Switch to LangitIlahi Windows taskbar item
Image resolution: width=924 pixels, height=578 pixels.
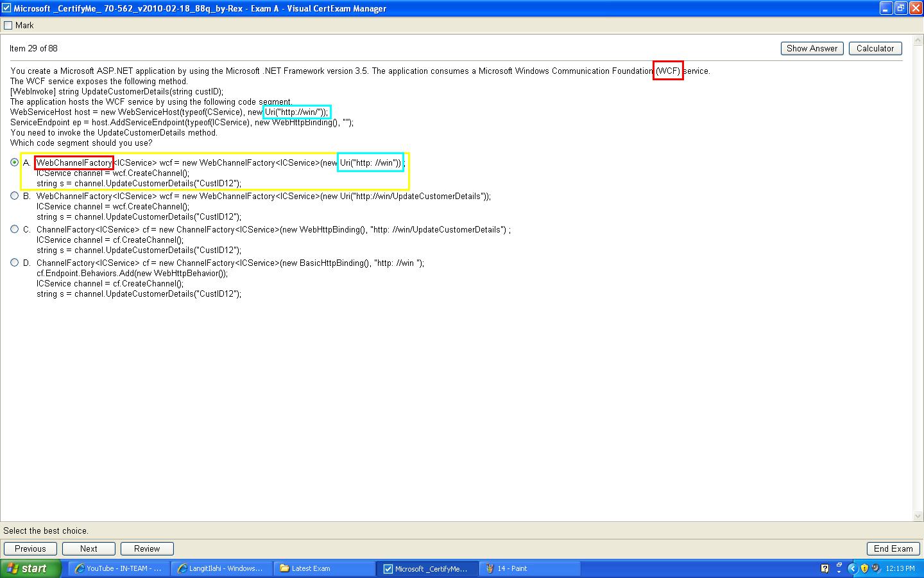[x=221, y=568]
